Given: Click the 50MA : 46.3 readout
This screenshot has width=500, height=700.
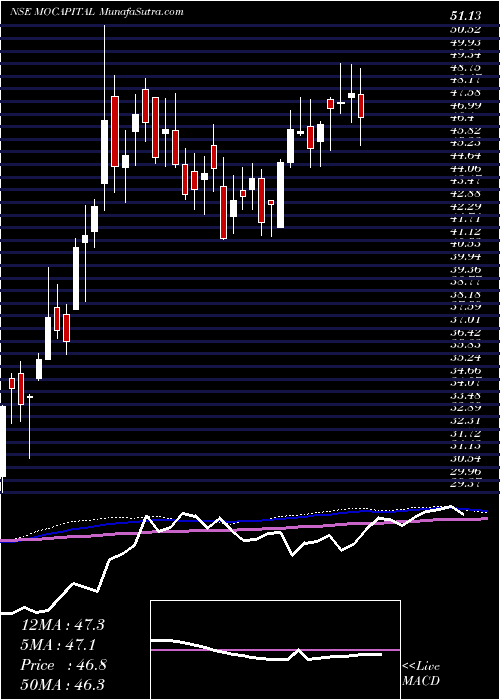Looking at the screenshot, I should point(62,685).
